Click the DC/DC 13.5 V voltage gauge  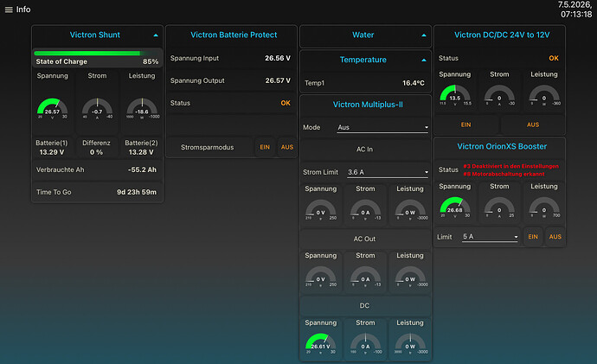click(454, 95)
